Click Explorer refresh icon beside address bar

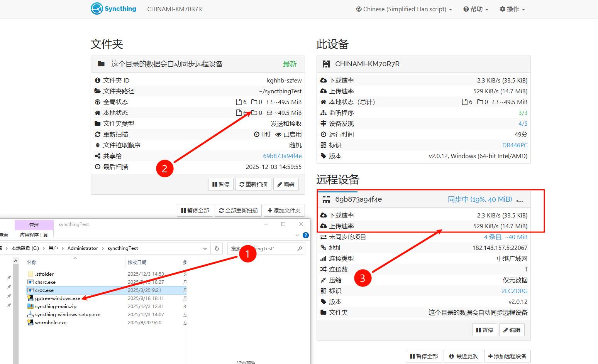[217, 249]
